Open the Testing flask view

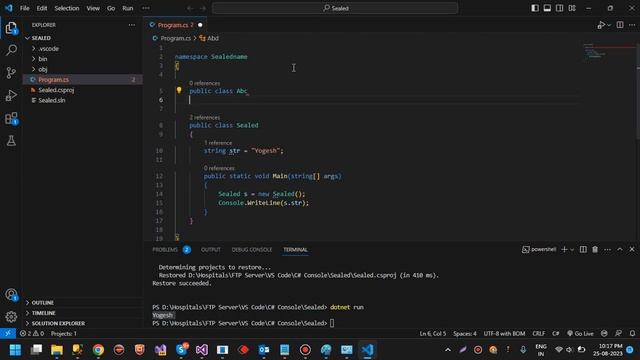click(x=11, y=141)
